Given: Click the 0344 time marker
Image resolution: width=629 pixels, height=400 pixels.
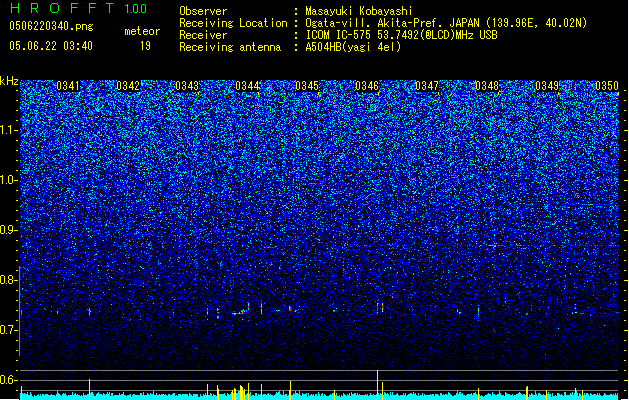Looking at the screenshot, I should (248, 86).
